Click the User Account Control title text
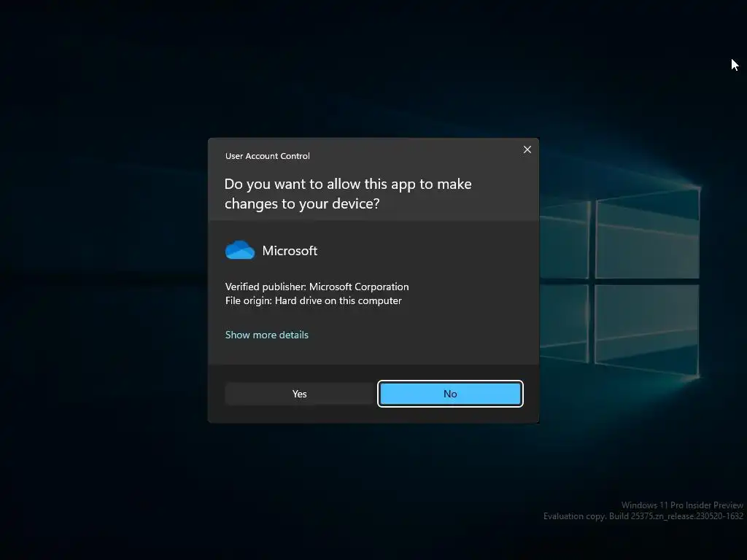 point(267,156)
